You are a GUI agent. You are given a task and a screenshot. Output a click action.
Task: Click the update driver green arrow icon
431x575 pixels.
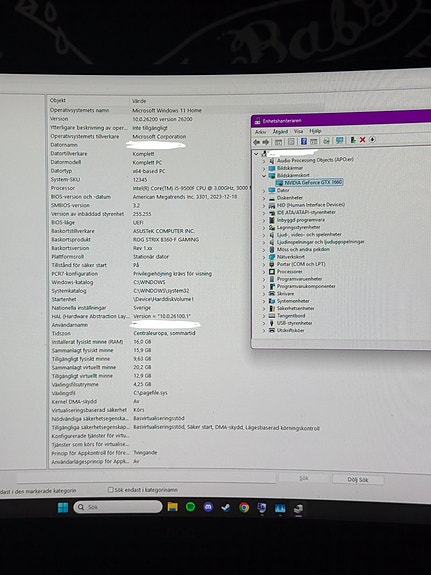tap(353, 140)
